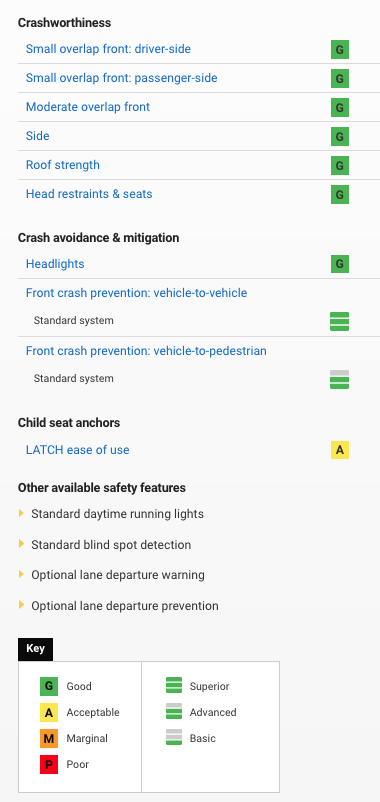380x802 pixels.
Task: Open Front crash prevention: vehicle-to-pedestrian link
Action: tap(146, 351)
